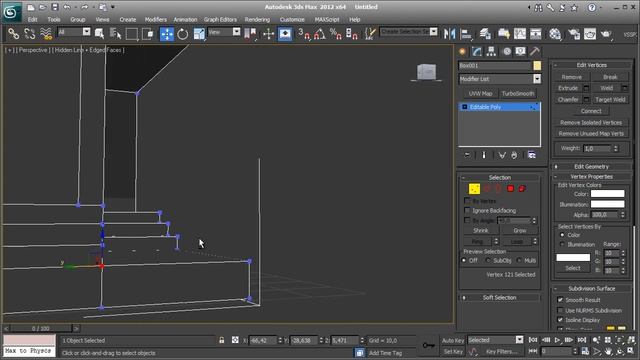Open the Material Editor icon
Image resolution: width=640 pixels, height=360 pixels.
coord(555,33)
